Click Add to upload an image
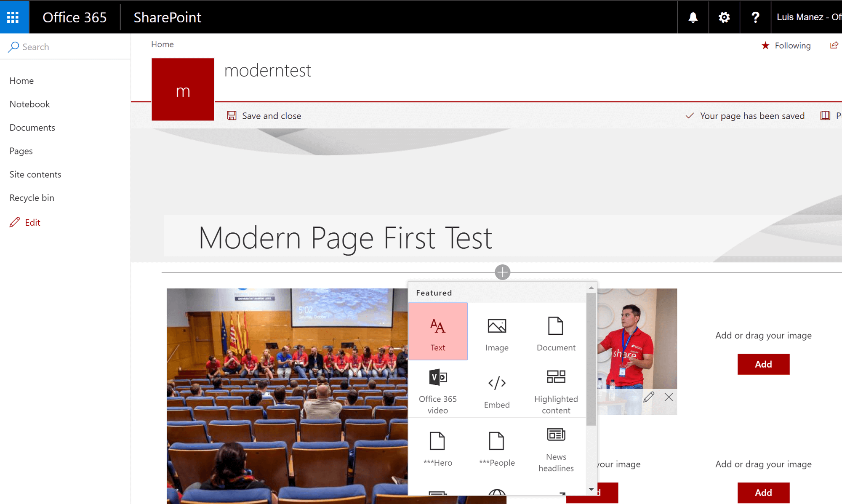Image resolution: width=842 pixels, height=504 pixels. point(763,364)
